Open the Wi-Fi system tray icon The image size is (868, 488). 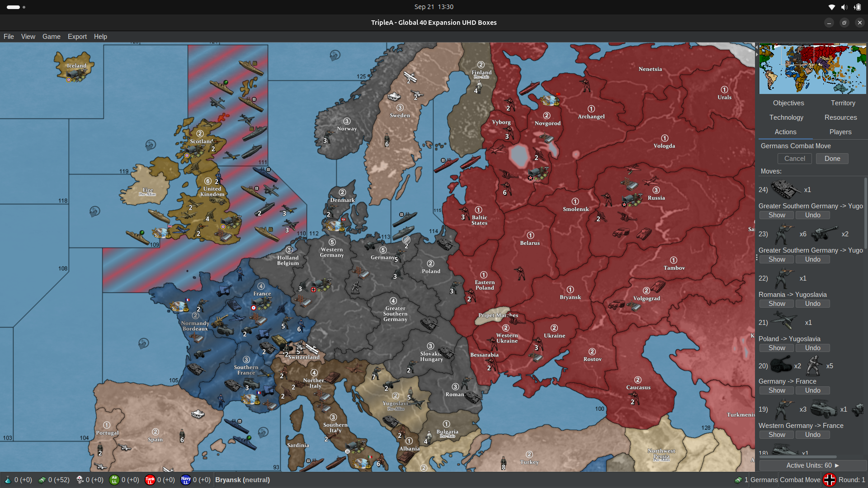tap(832, 7)
